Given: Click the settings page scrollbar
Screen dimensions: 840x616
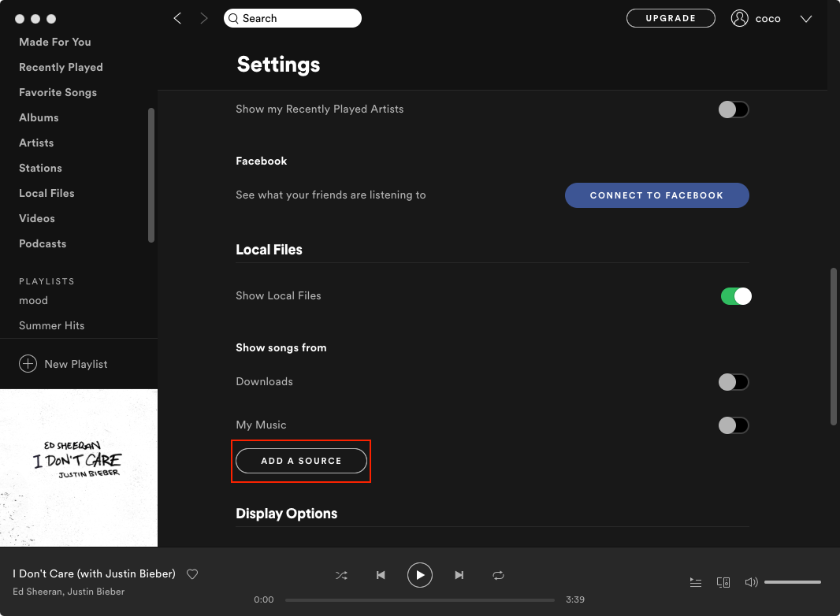Looking at the screenshot, I should (833, 347).
